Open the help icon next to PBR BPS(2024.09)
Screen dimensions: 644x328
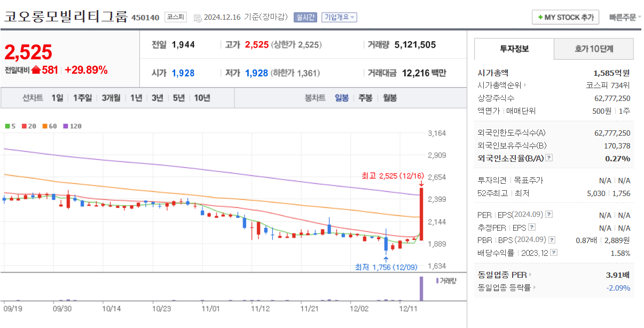[x=552, y=240]
